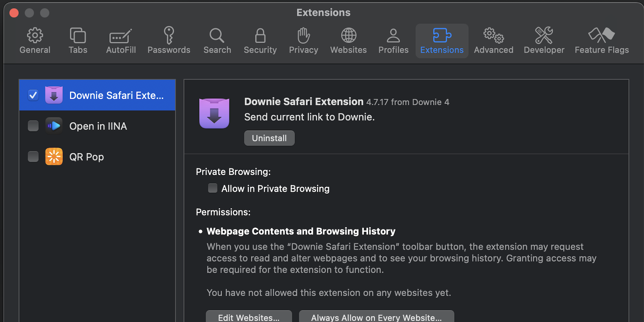Open the Tabs preferences pane
The width and height of the screenshot is (644, 322).
pyautogui.click(x=78, y=41)
